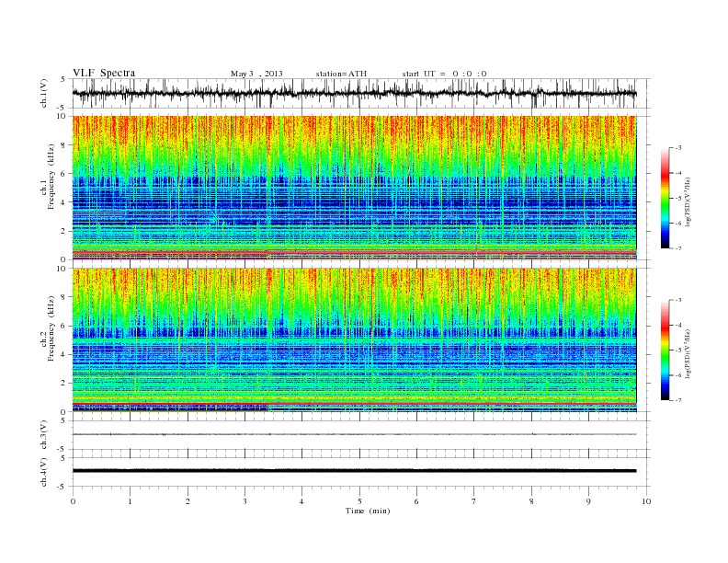The image size is (728, 563).
Task: Click the "0" tick on the time axis
Action: [x=73, y=501]
